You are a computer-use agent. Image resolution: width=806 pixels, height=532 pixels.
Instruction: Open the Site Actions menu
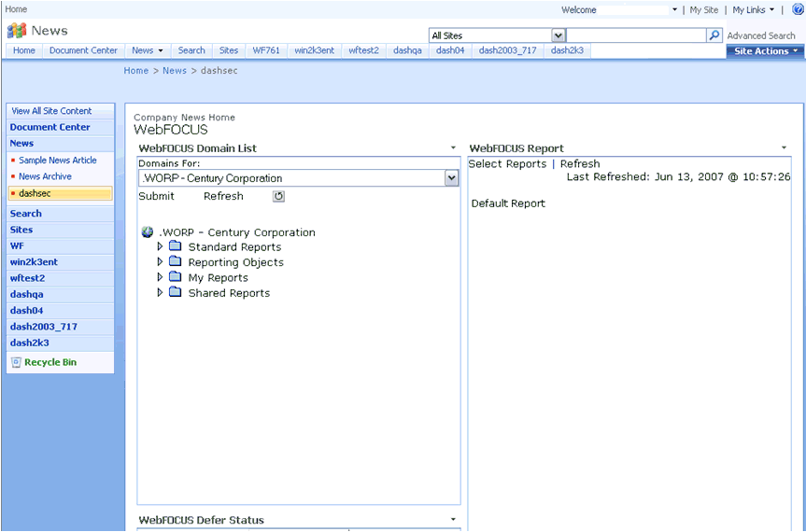pos(766,51)
